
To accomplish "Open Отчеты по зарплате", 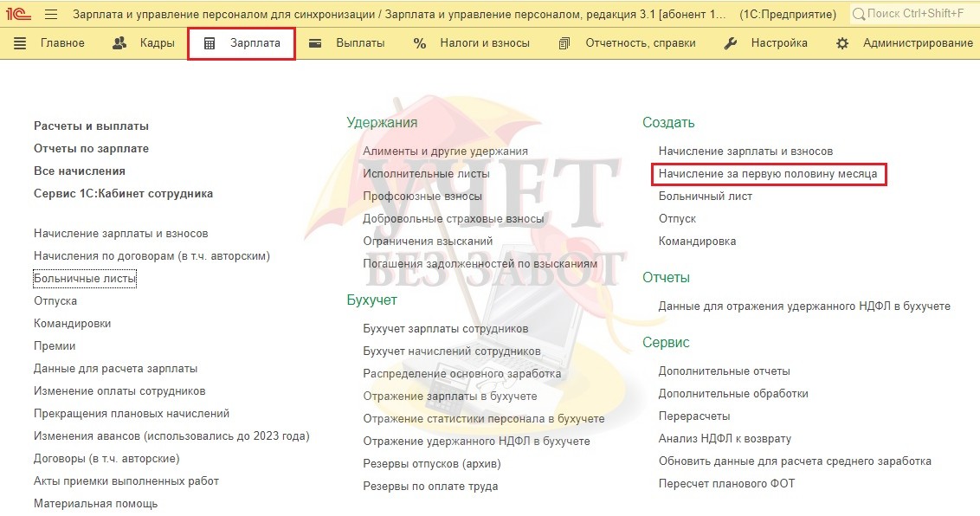I will pyautogui.click(x=91, y=149).
